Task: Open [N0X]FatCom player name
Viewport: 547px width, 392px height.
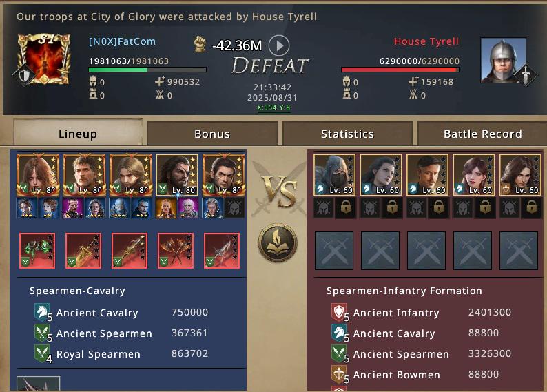Action: (122, 41)
